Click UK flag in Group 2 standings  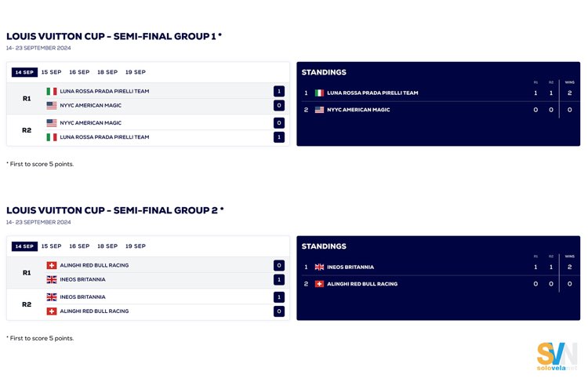click(x=320, y=267)
